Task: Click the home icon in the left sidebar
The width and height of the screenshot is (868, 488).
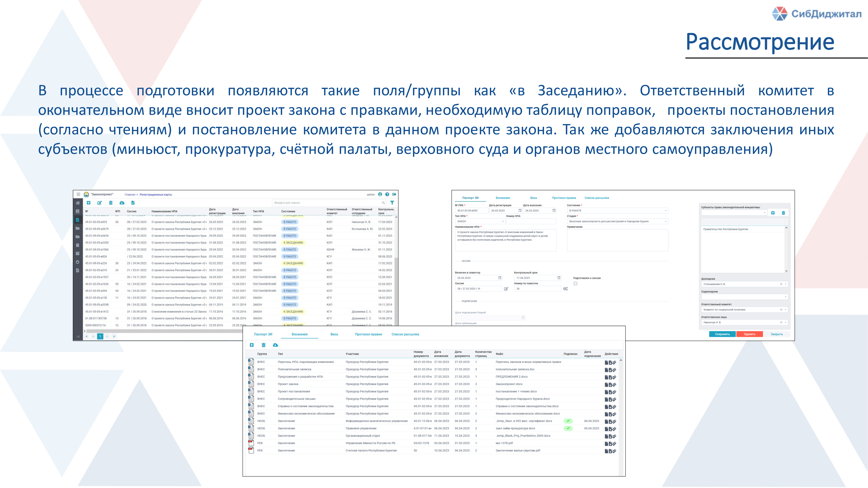Action: (x=77, y=203)
